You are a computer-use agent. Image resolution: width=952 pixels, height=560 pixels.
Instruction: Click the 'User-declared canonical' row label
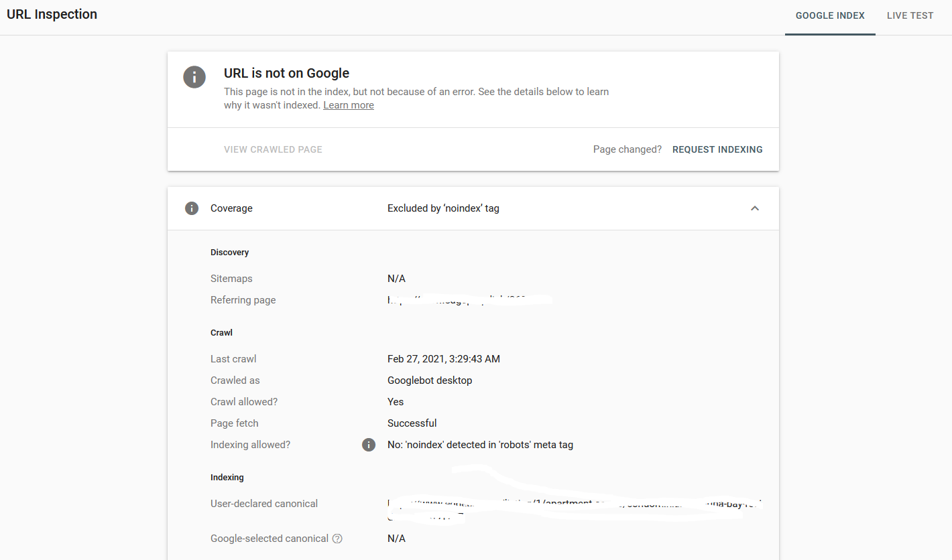(x=264, y=504)
